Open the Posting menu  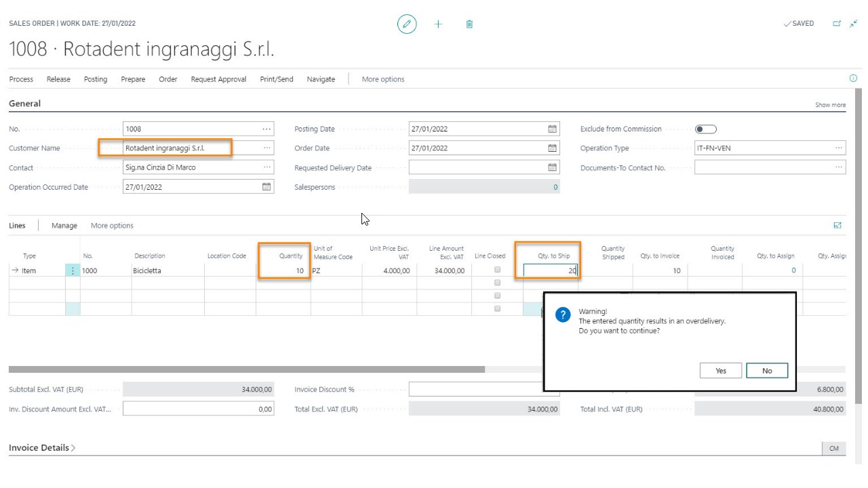[x=96, y=79]
